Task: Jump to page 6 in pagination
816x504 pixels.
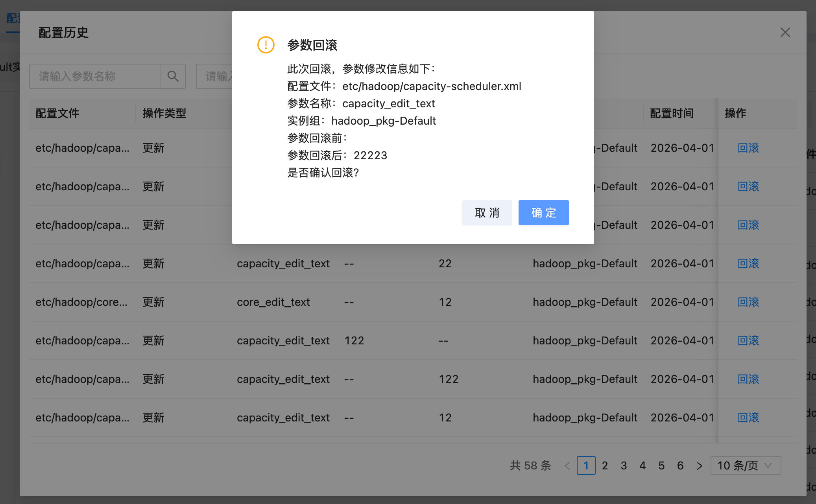Action: (x=680, y=466)
